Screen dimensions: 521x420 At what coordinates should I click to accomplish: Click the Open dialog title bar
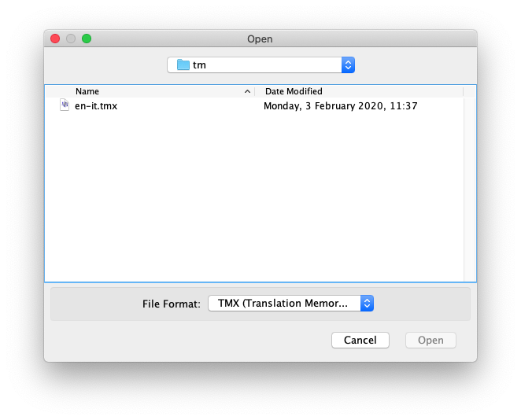point(260,39)
